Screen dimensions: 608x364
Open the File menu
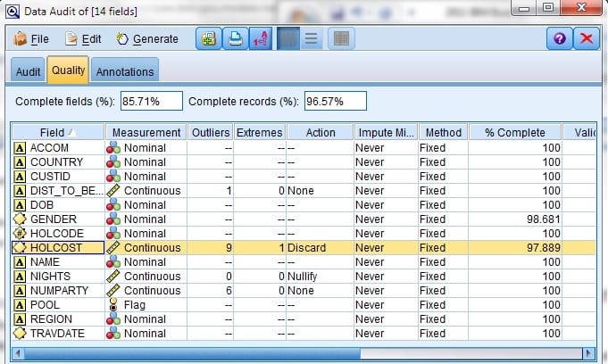click(32, 39)
